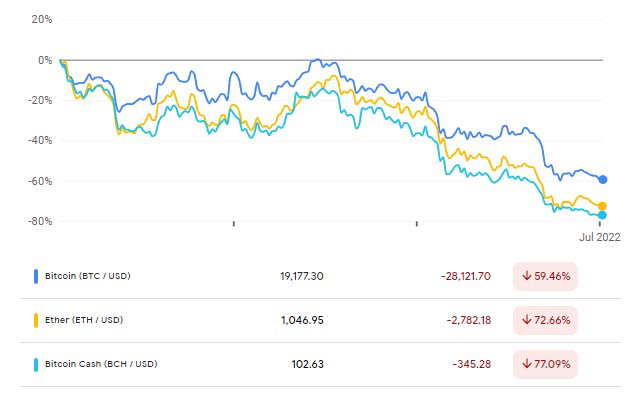Open the Bitcoin (BTC / USD) row
Image resolution: width=637 pixels, height=399 pixels.
coord(320,276)
